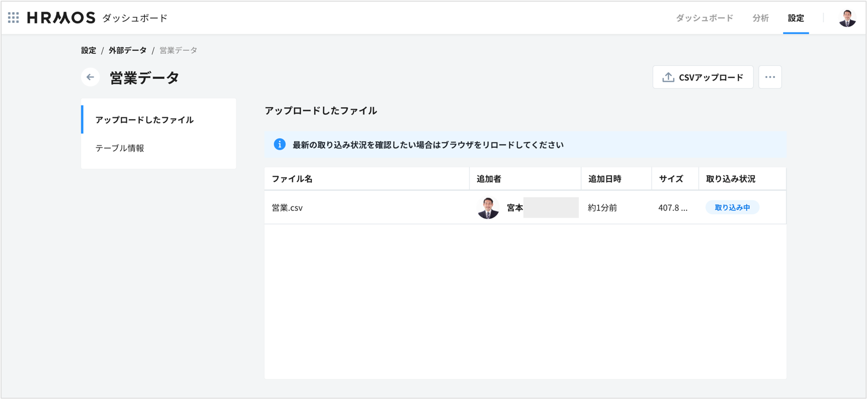Viewport: 868px width, 400px height.
Task: Click the HRMOS logo
Action: [x=60, y=18]
